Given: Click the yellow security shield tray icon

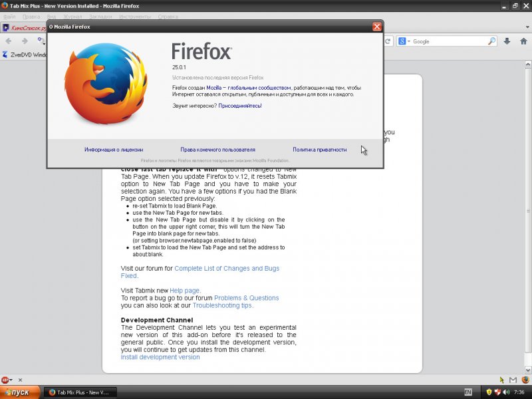Looking at the screenshot, I should coord(489,392).
